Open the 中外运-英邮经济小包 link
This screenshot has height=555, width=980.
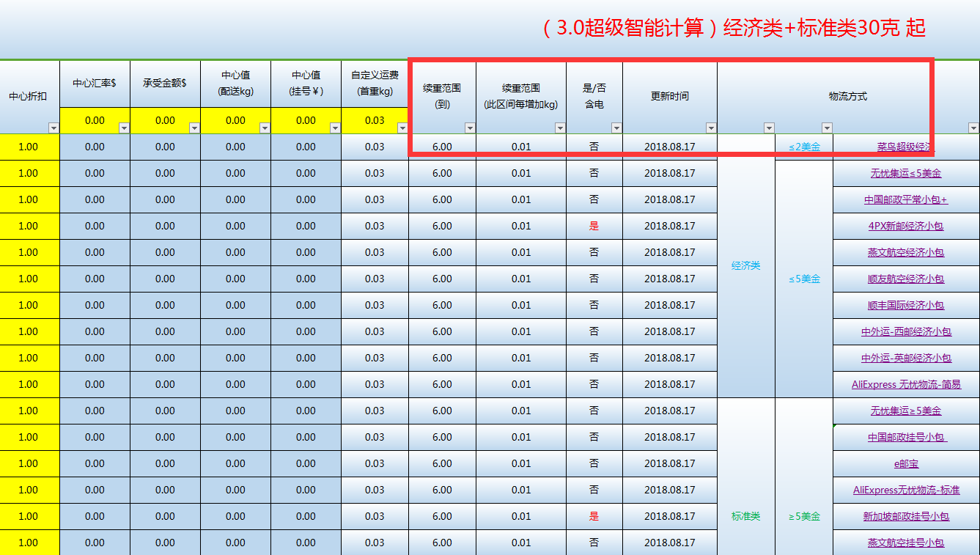906,359
